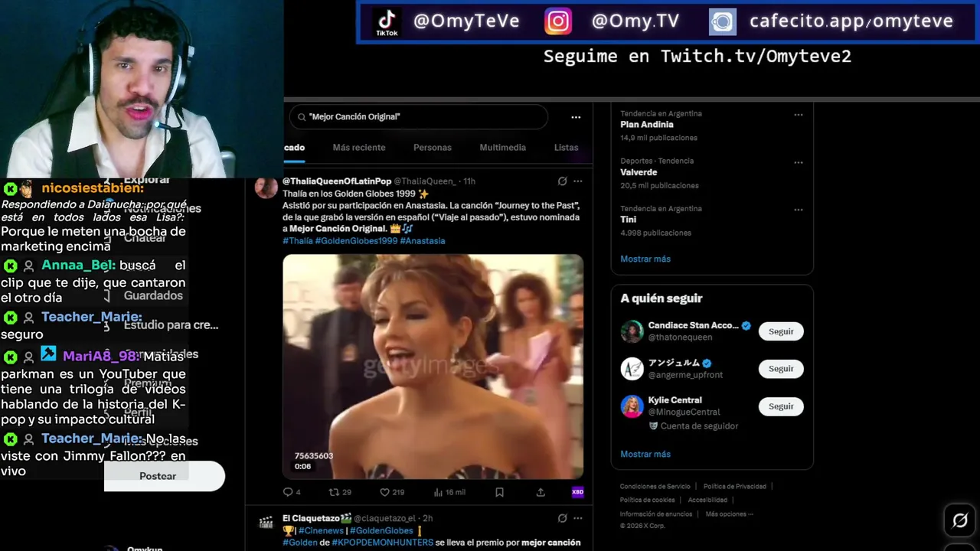
Task: Click the webcam overlay of the streamer
Action: (142, 89)
